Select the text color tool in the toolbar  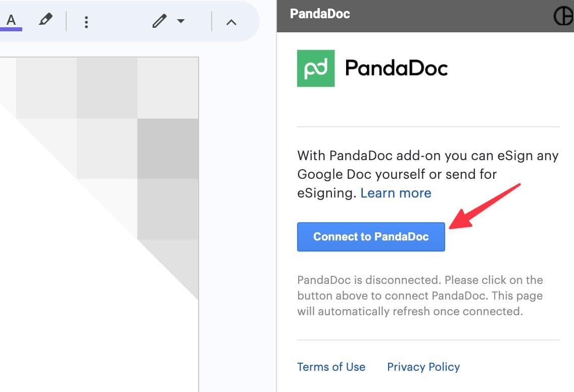[x=11, y=20]
